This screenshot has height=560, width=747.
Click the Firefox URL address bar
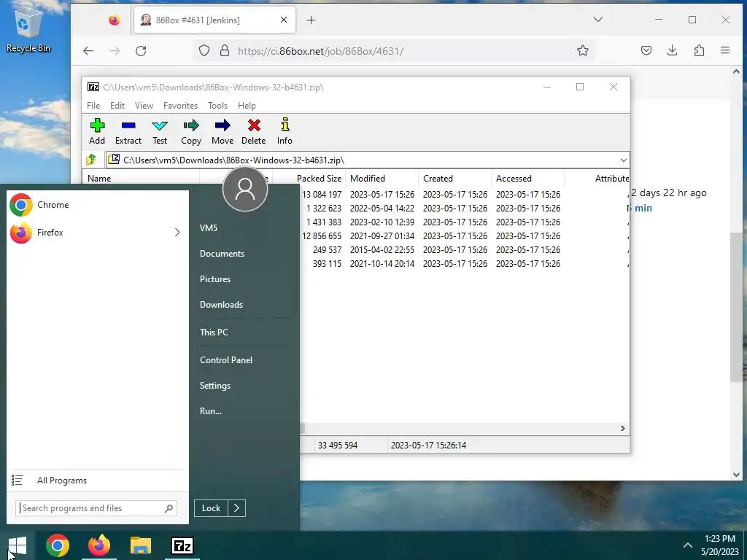pyautogui.click(x=393, y=51)
